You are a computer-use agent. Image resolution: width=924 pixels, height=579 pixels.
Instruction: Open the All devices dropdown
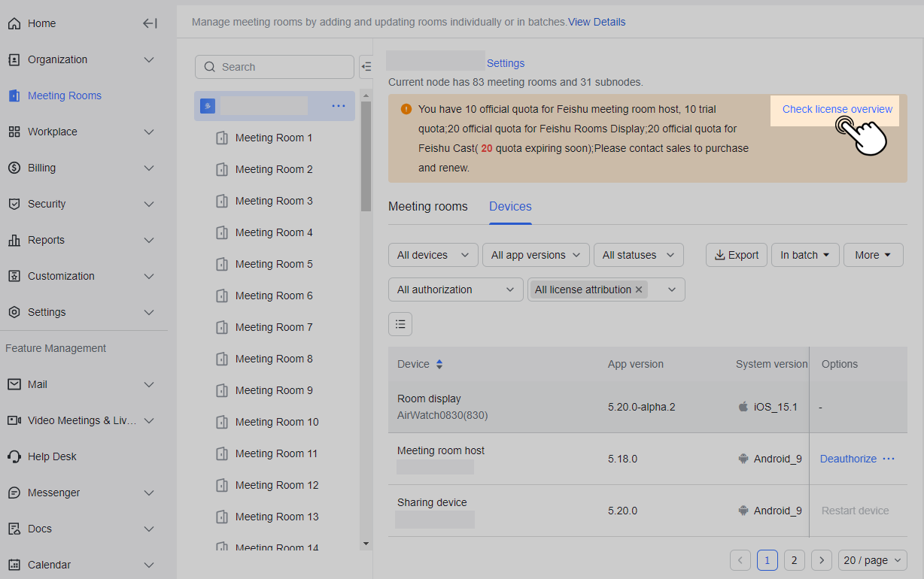click(433, 255)
